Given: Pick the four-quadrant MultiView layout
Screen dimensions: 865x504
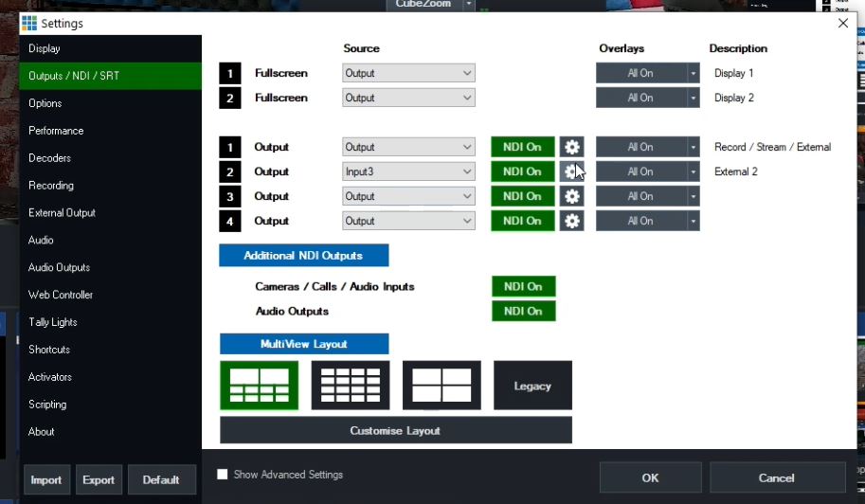Looking at the screenshot, I should pos(442,386).
